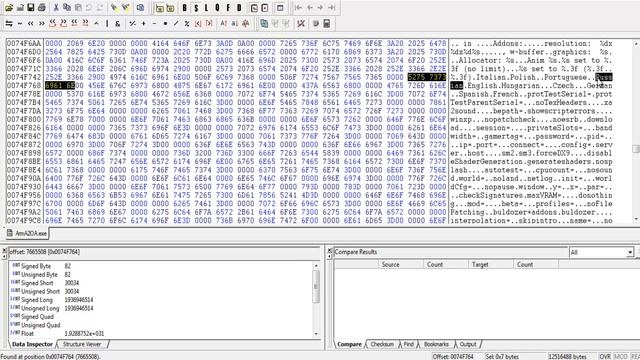Click the modulus (%) operation icon
The image size is (640, 360).
[187, 24]
